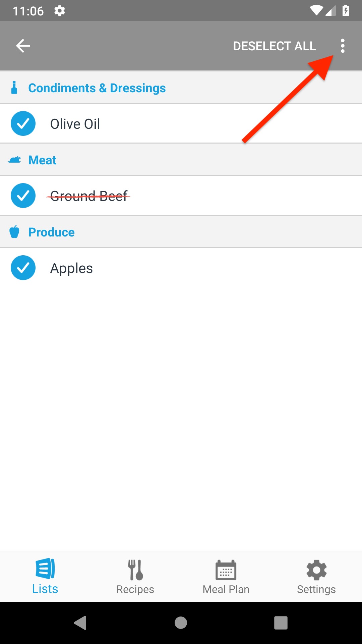Image resolution: width=362 pixels, height=644 pixels.
Task: Select the Produce category header
Action: tap(51, 232)
